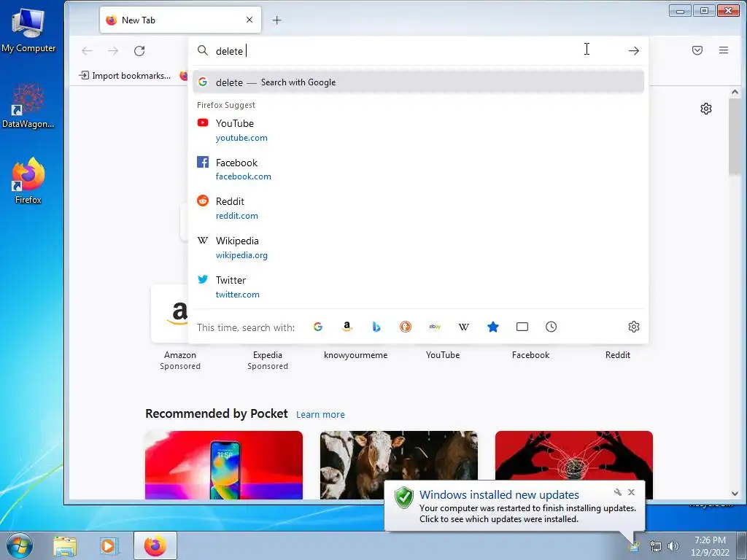Click scrollbar down arrow
Screen dimensions: 747x560
coord(735,494)
